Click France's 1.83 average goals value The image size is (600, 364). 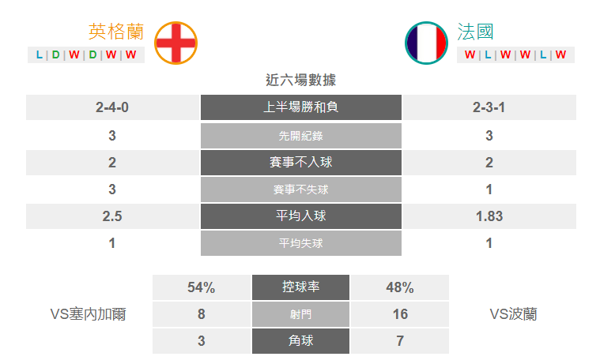point(489,216)
